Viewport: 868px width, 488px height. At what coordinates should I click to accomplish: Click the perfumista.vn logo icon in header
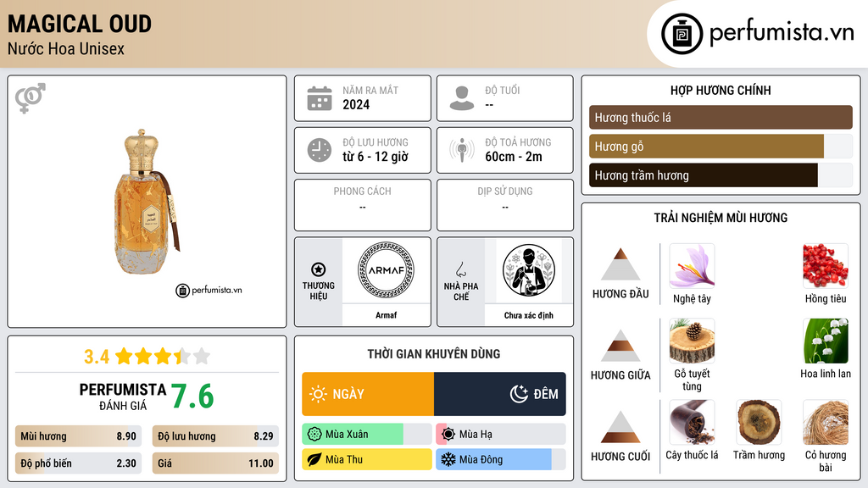(x=682, y=34)
